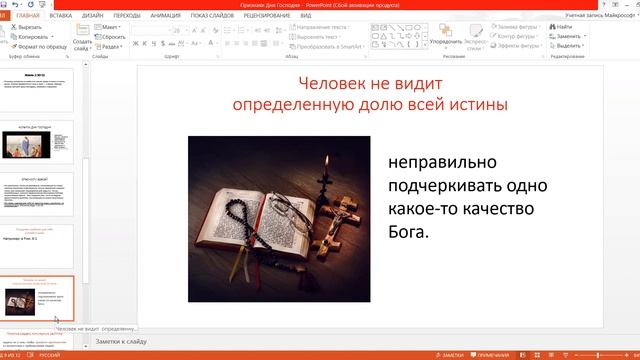
Task: Open the ВСТАВКА ribbon tab
Action: [61, 16]
